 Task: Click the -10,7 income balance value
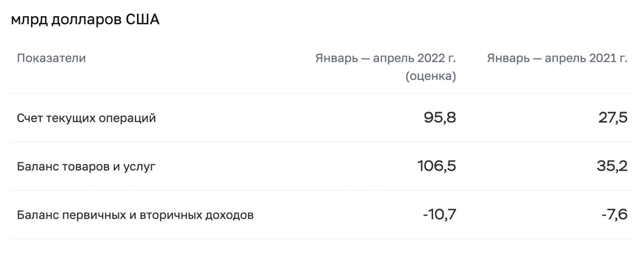(439, 215)
